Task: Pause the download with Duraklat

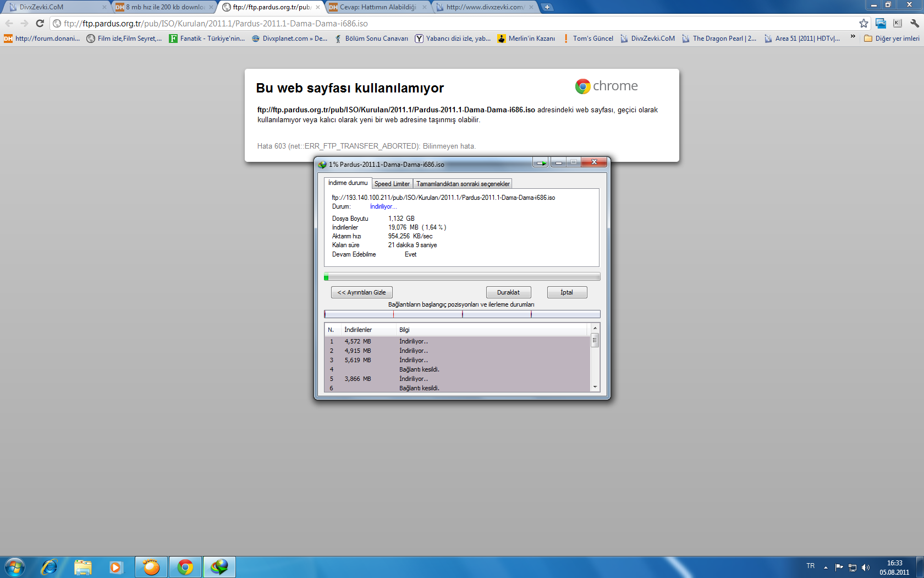Action: click(x=508, y=292)
